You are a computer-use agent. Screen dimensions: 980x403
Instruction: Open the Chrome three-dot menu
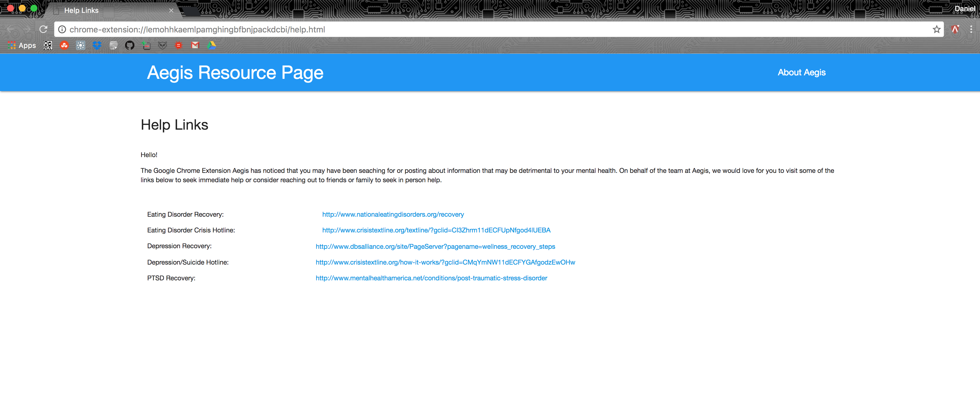(x=971, y=29)
